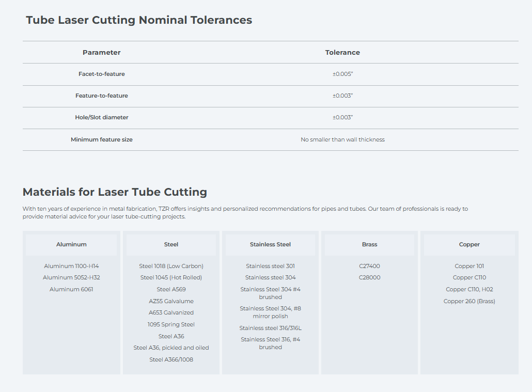Click Steel A36, pickled and oiled entry
Image resolution: width=532 pixels, height=392 pixels.
pos(171,348)
